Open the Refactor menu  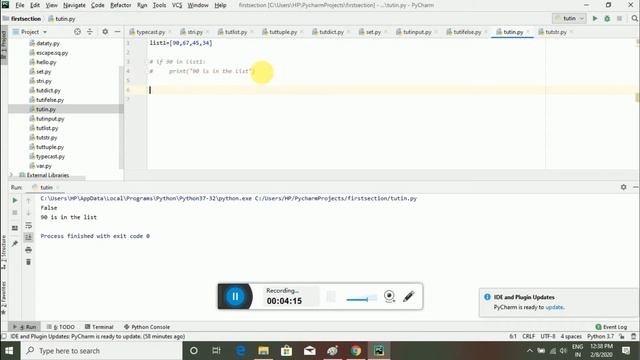121,5
